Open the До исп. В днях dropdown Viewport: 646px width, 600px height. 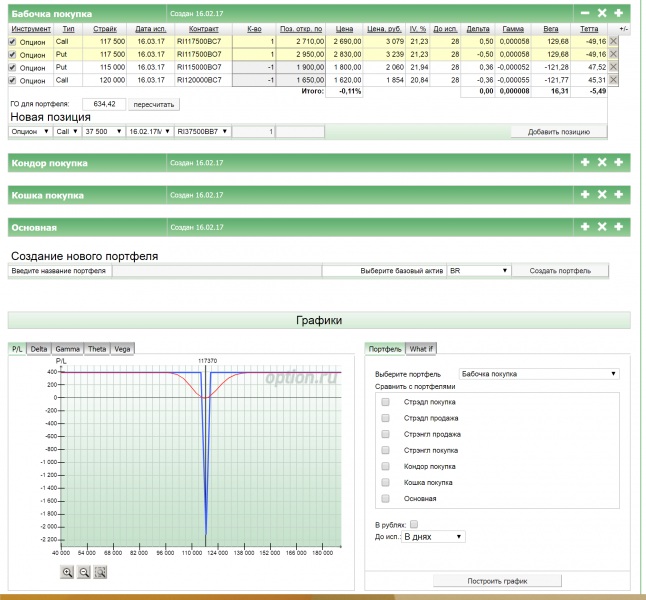[433, 537]
